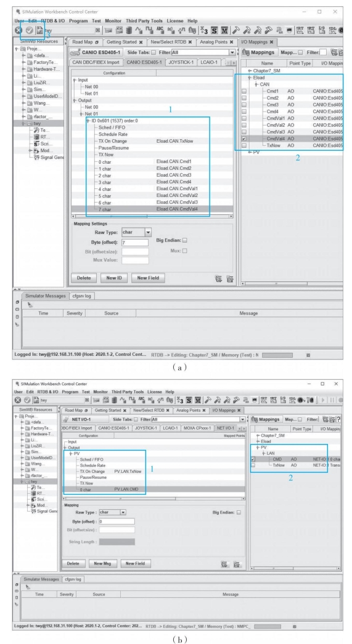Image resolution: width=352 pixels, height=644 pixels.
Task: Click the red X disconnect icon in window (b) toolbar
Action: click(x=18, y=400)
